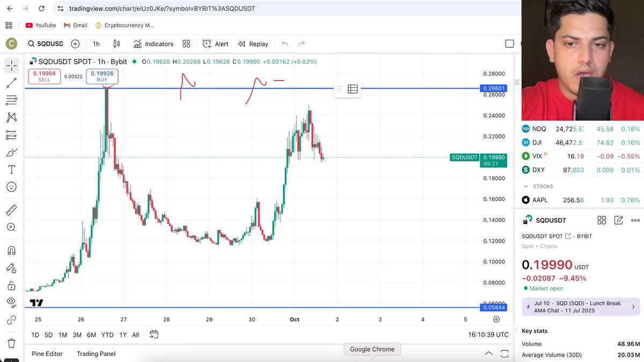Open the candle chart style menu
644x362 pixels.
116,44
